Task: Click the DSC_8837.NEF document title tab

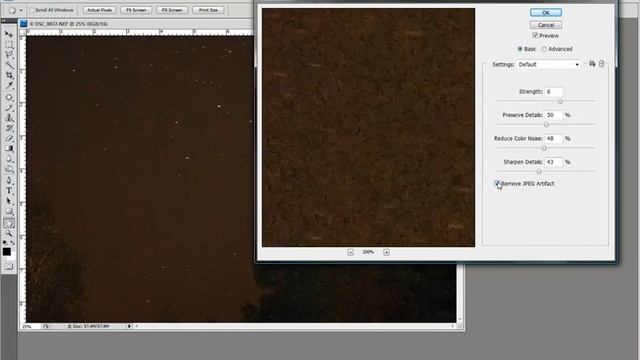Action: pyautogui.click(x=69, y=24)
